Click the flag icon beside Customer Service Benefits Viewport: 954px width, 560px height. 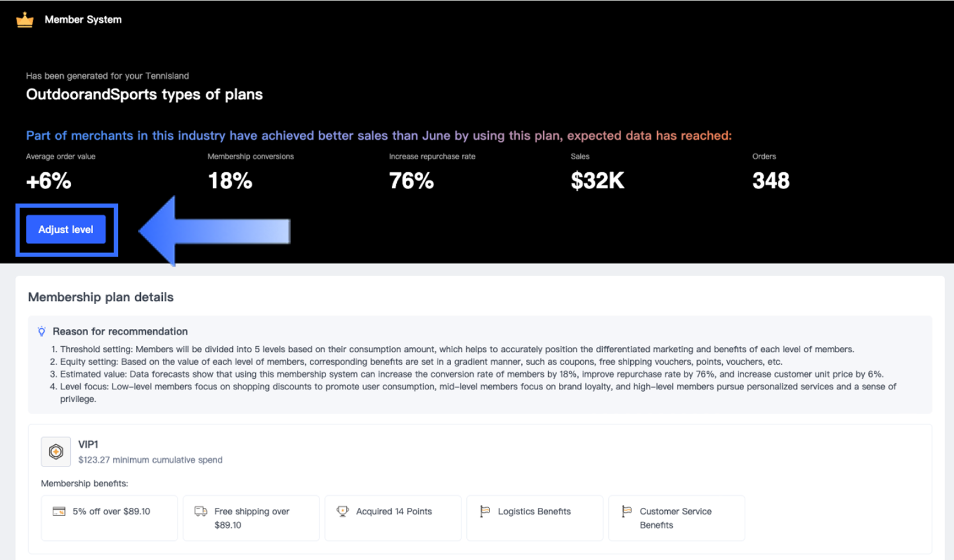coord(627,511)
